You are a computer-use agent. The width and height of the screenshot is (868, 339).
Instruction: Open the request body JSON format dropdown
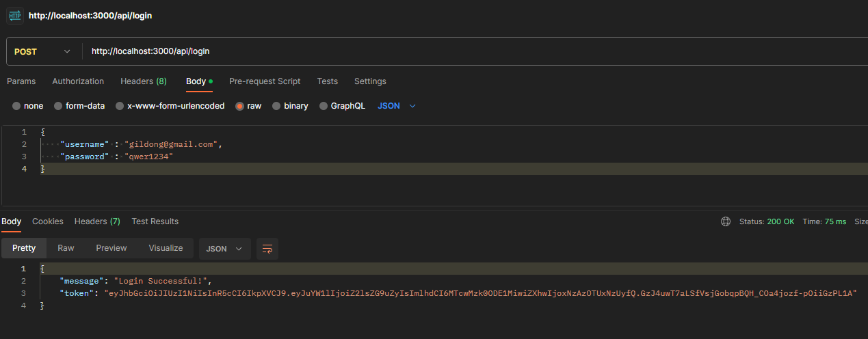pyautogui.click(x=397, y=106)
